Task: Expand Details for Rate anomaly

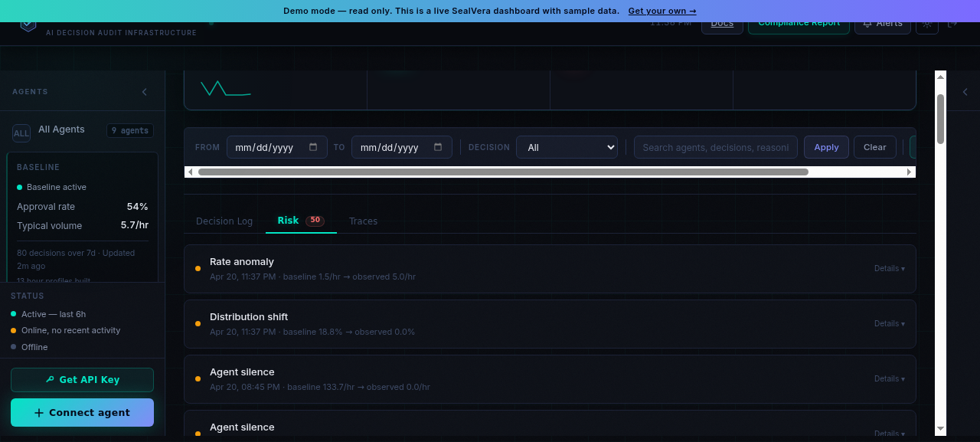Action: point(890,269)
